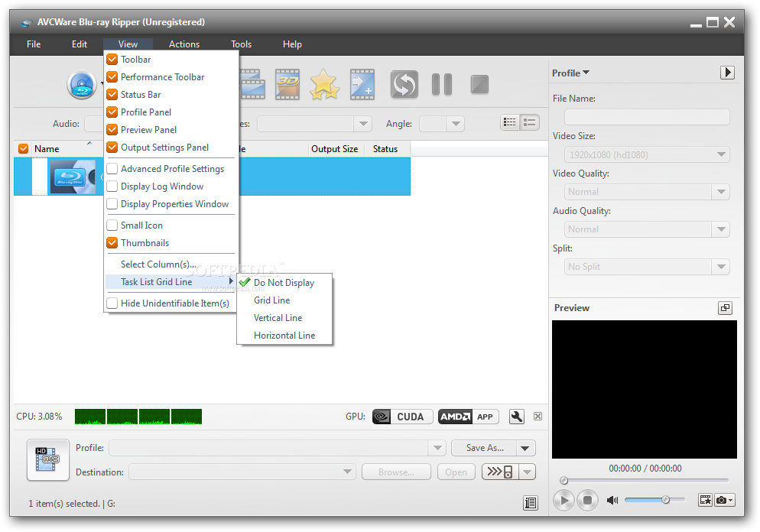Click the preview snapshot folder settings icon

click(705, 500)
